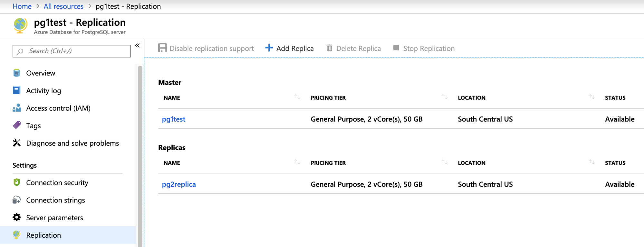This screenshot has width=644, height=247.
Task: Click the Connection strings icon
Action: point(17,200)
